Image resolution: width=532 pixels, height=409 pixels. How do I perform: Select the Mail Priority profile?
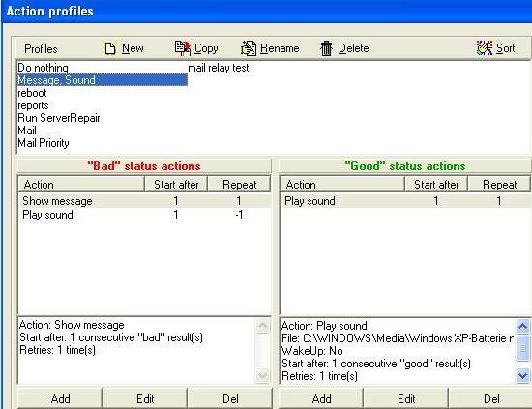tap(44, 143)
